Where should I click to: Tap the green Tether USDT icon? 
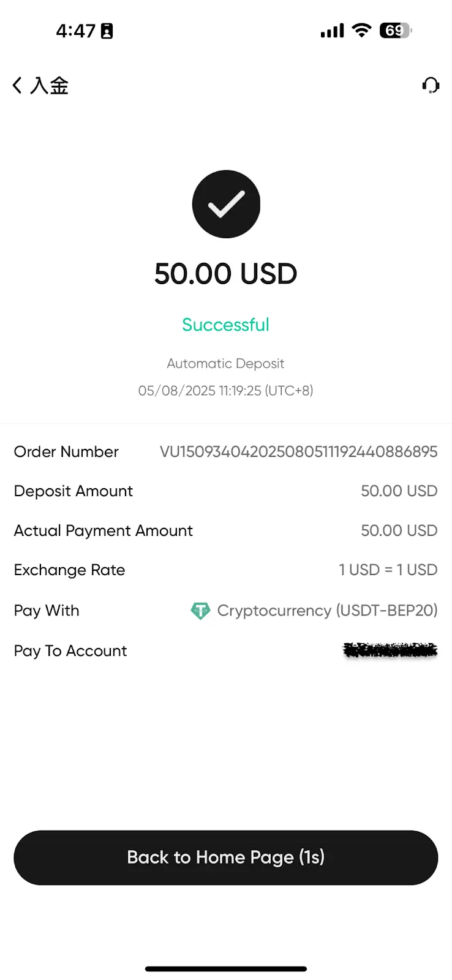[x=200, y=611]
